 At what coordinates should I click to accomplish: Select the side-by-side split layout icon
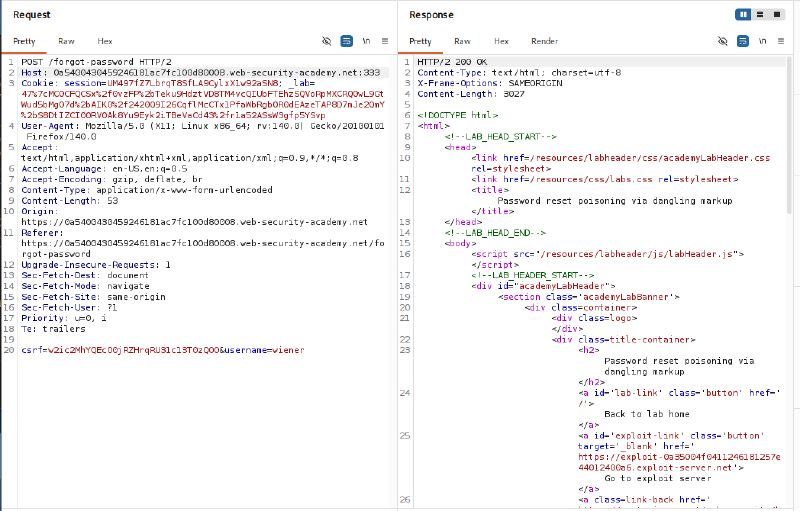pyautogui.click(x=743, y=14)
